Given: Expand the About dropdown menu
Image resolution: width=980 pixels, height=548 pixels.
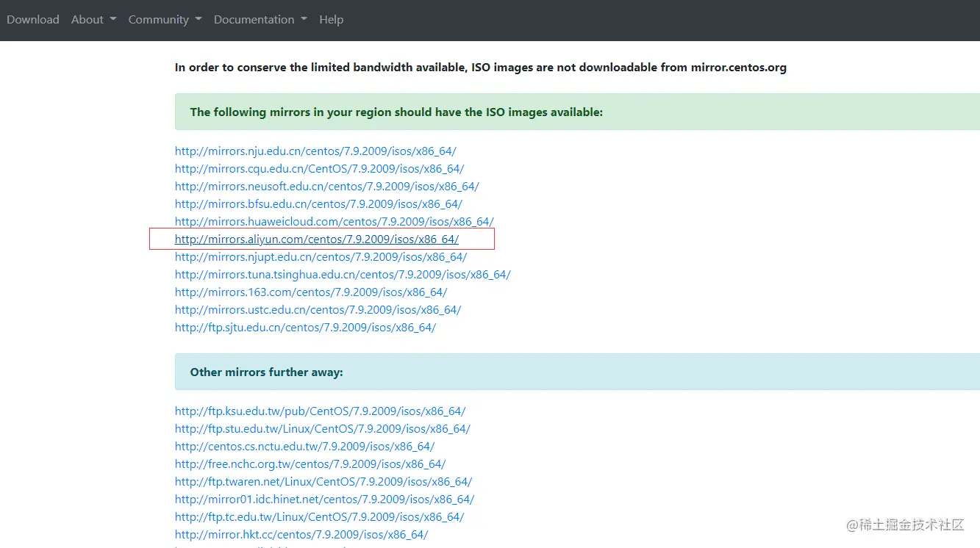Looking at the screenshot, I should (x=93, y=20).
